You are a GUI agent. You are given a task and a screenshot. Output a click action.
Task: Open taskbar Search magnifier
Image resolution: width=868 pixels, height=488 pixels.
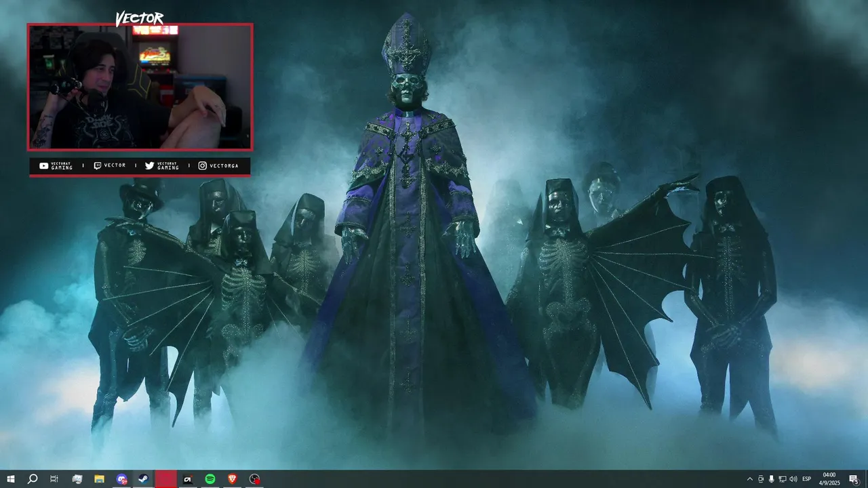(32, 479)
